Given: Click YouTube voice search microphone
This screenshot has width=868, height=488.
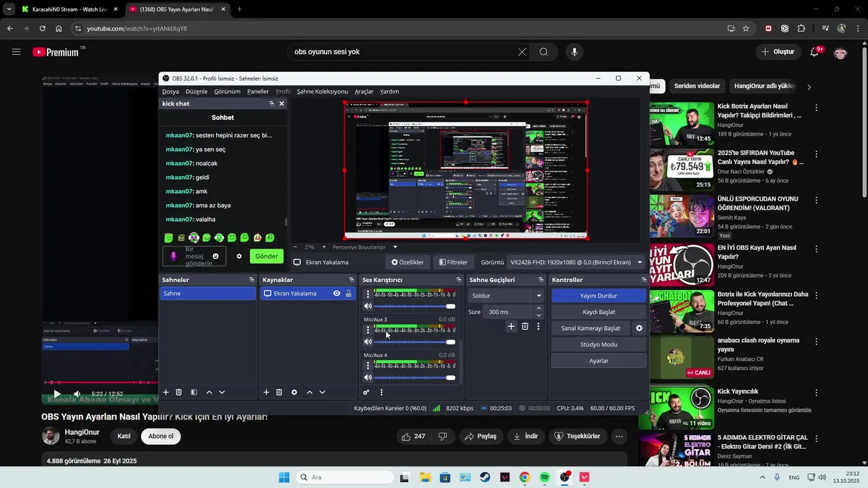Looking at the screenshot, I should coord(575,52).
